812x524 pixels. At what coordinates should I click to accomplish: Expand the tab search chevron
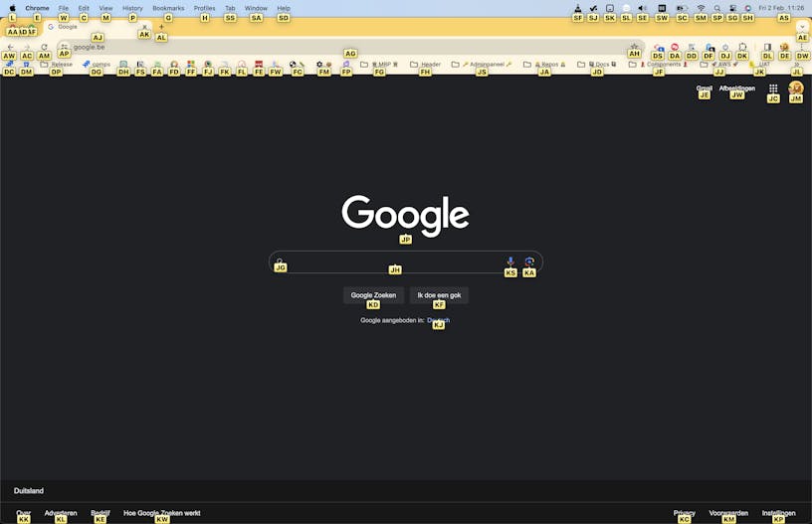(802, 27)
